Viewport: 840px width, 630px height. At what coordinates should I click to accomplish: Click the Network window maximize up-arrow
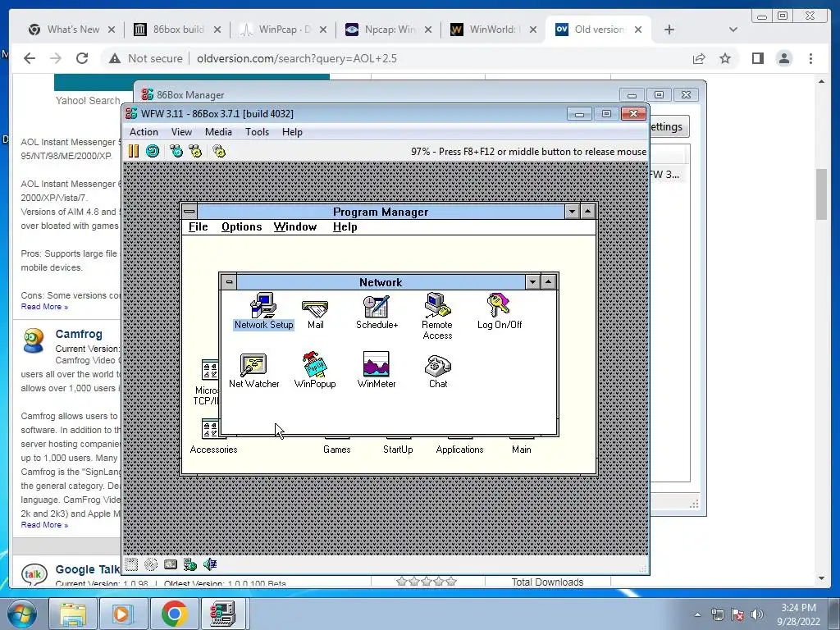(549, 282)
